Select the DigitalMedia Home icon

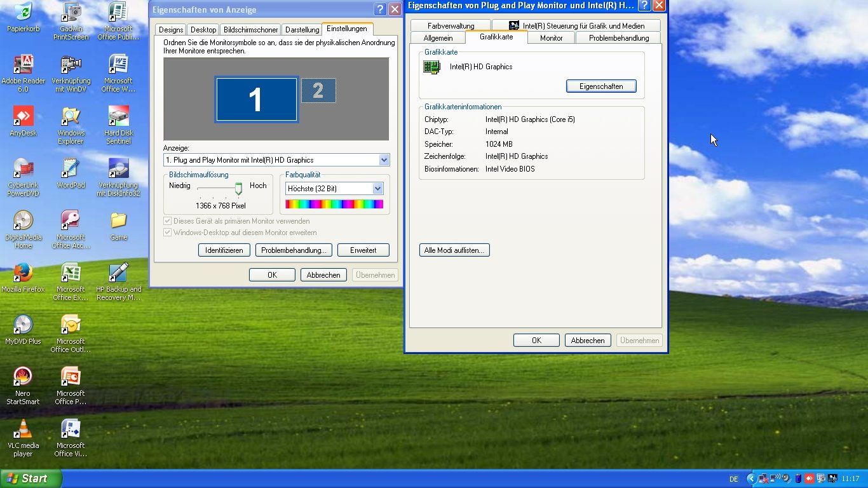23,230
